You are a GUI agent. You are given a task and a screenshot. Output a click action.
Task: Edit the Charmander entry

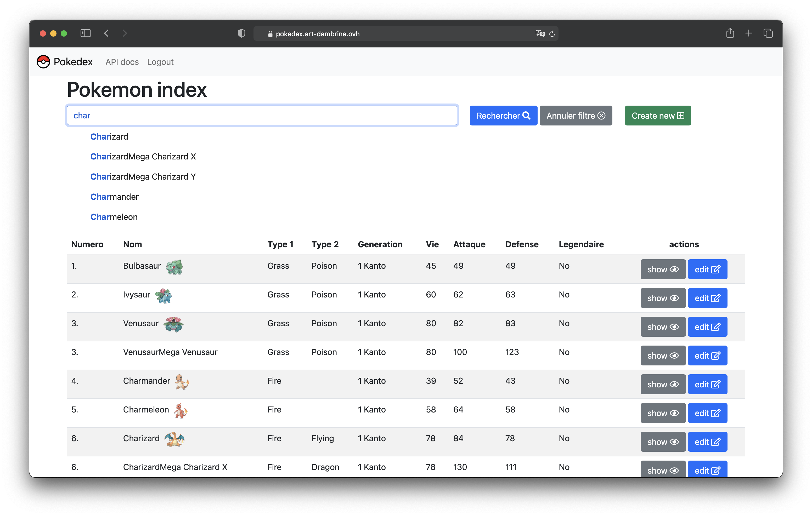click(707, 384)
